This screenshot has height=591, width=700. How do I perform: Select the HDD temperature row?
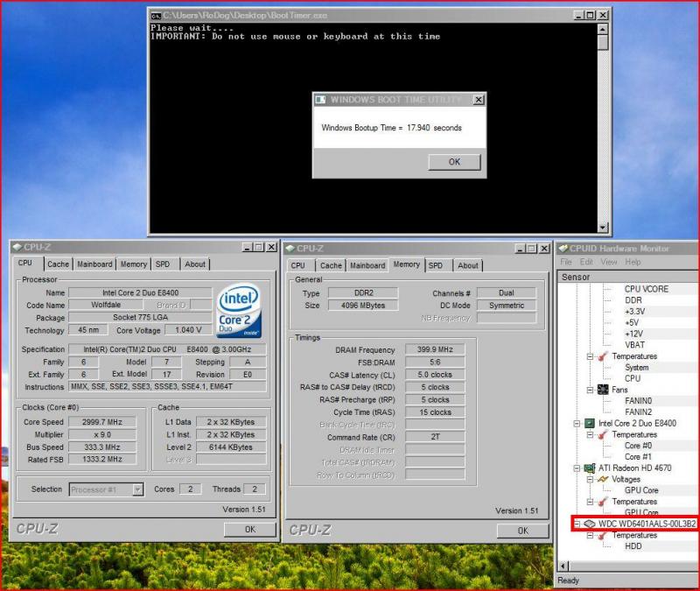coord(633,545)
